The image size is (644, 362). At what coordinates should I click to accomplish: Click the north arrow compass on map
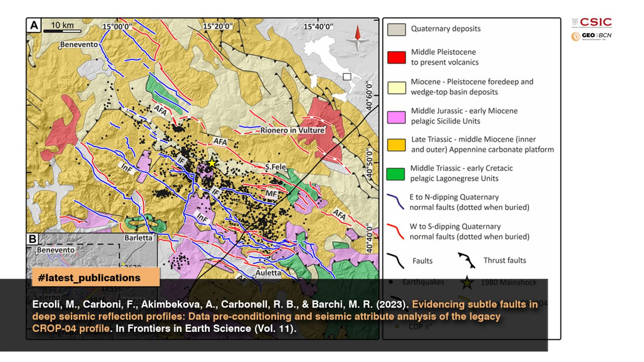click(x=358, y=39)
